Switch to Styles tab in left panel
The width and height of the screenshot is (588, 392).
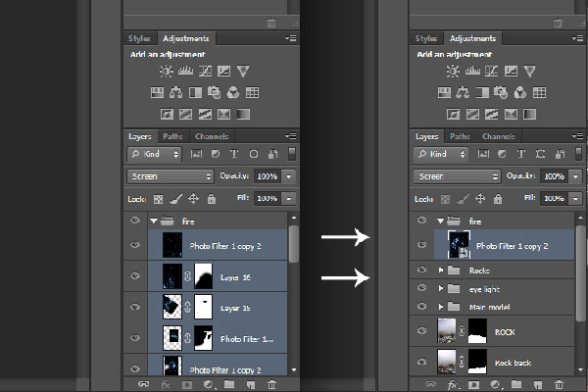(x=139, y=38)
